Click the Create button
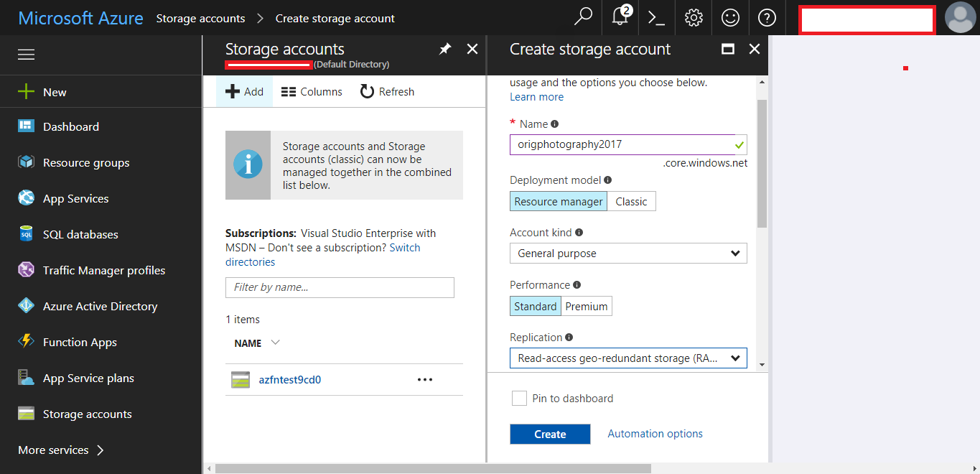 (550, 434)
